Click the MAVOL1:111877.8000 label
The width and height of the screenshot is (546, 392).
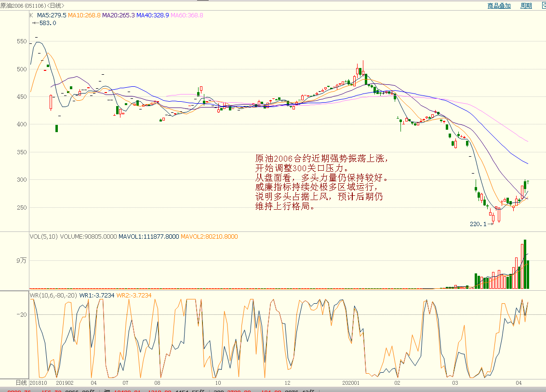coord(149,237)
